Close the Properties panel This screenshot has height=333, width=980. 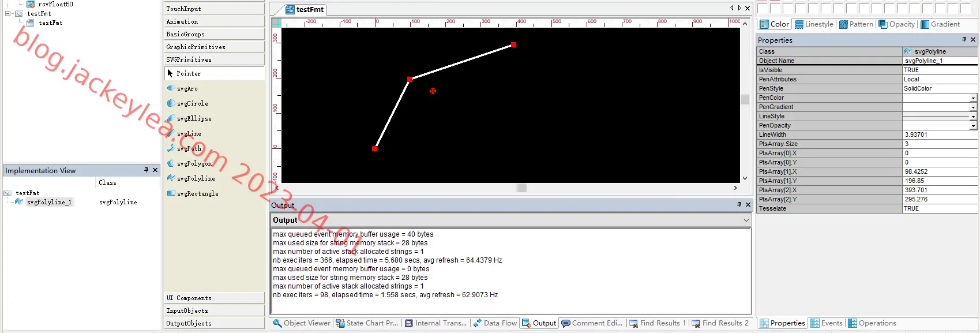[x=973, y=40]
